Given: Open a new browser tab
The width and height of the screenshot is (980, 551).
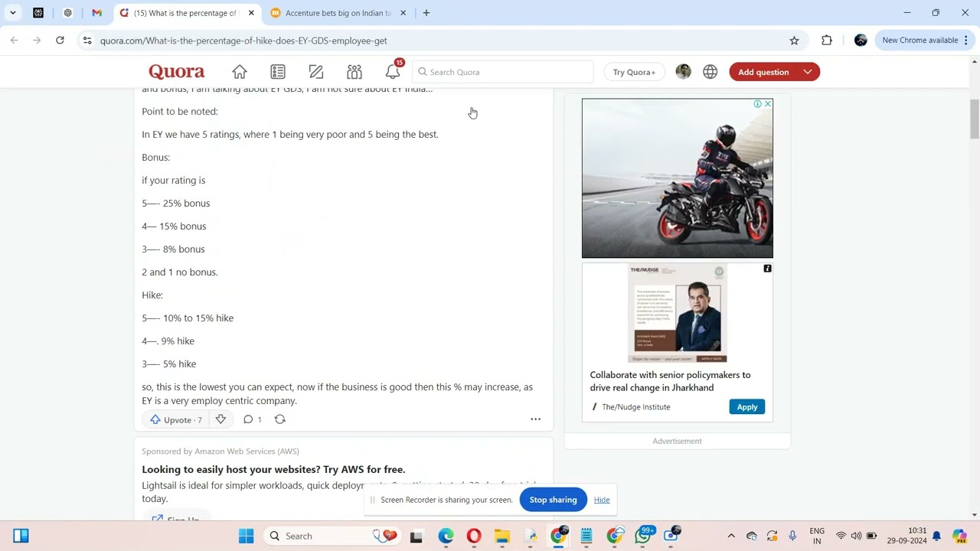Looking at the screenshot, I should click(426, 13).
